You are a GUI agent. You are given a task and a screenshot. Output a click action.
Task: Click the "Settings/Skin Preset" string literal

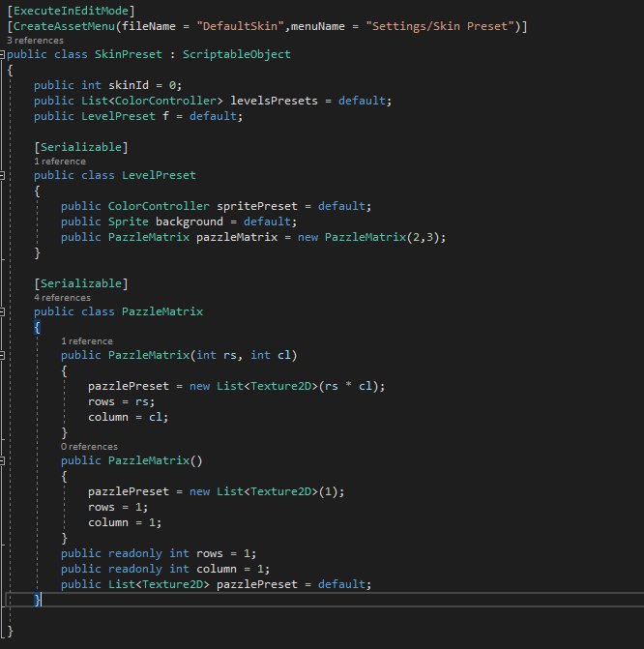[440, 26]
